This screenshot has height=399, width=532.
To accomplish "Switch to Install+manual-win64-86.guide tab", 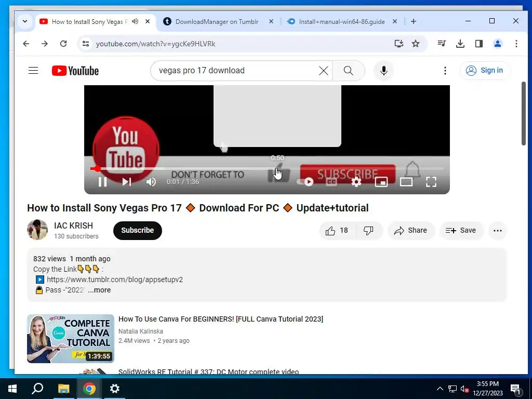I will [x=342, y=21].
